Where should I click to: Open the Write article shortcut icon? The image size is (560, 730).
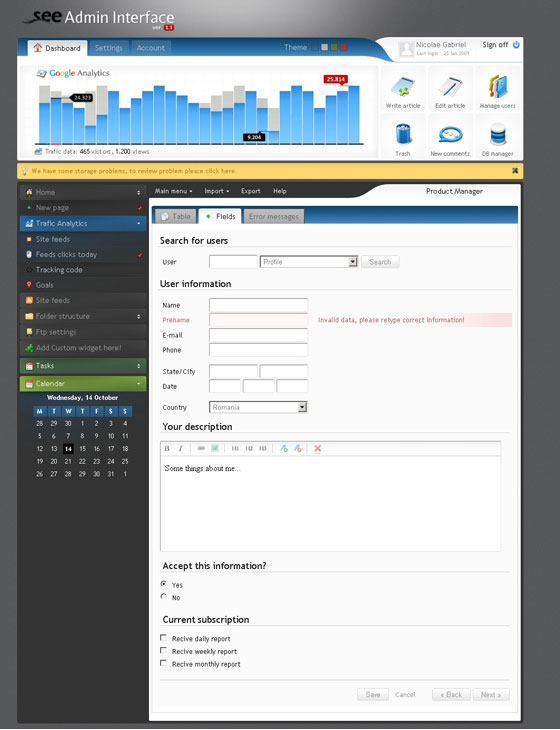pyautogui.click(x=403, y=87)
